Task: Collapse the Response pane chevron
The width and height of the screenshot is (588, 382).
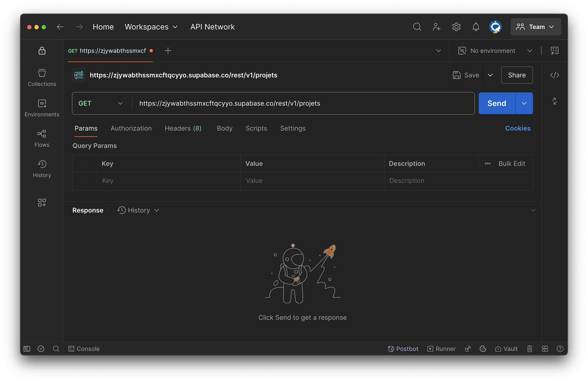Action: (x=533, y=210)
